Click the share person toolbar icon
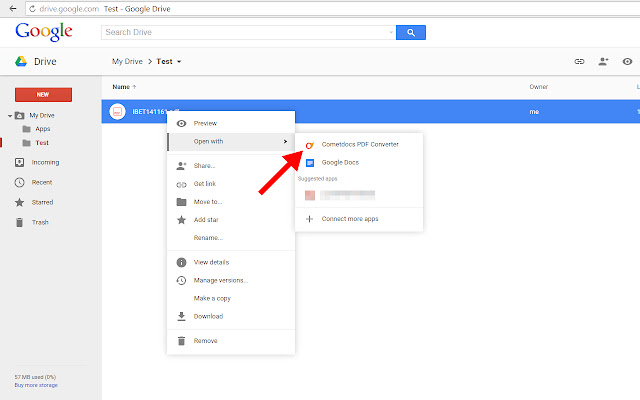Viewport: 640px width, 400px height. [x=603, y=62]
